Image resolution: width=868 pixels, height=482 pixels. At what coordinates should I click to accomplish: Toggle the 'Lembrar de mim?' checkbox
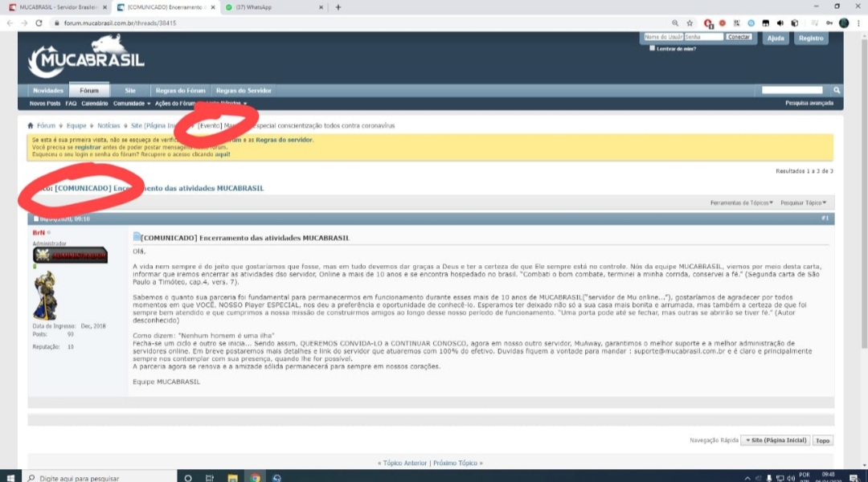click(652, 48)
